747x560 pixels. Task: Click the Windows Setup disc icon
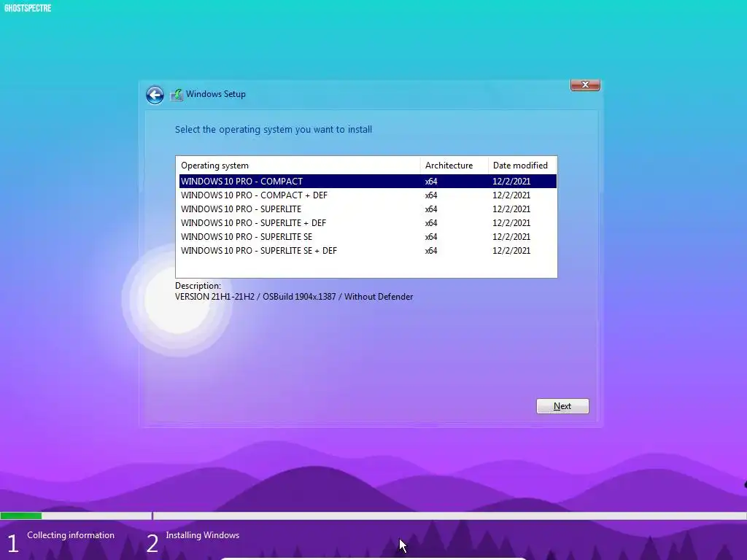coord(177,95)
